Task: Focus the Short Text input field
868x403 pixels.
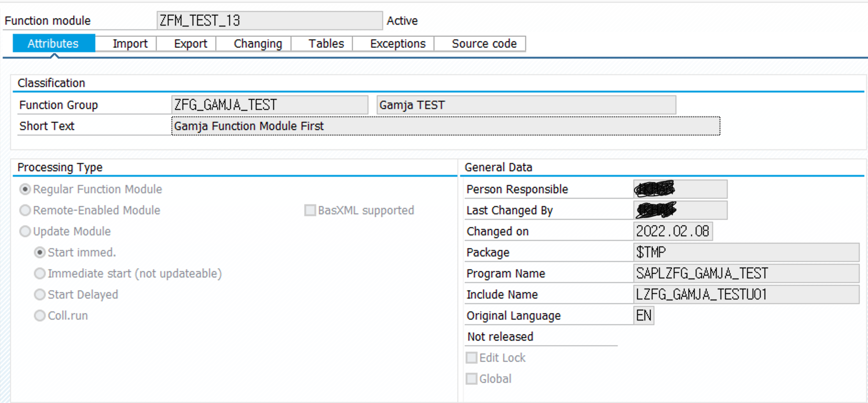Action: [445, 126]
